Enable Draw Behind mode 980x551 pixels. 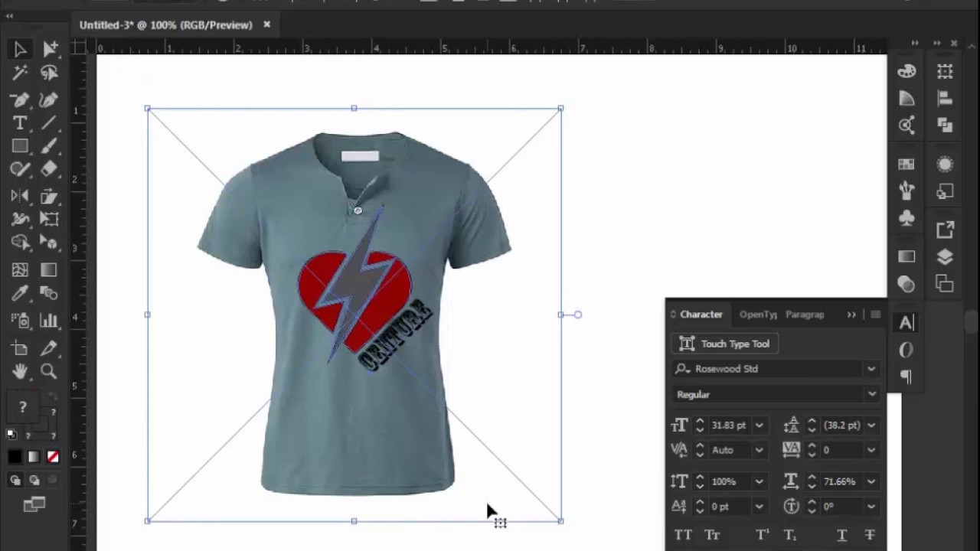point(34,481)
